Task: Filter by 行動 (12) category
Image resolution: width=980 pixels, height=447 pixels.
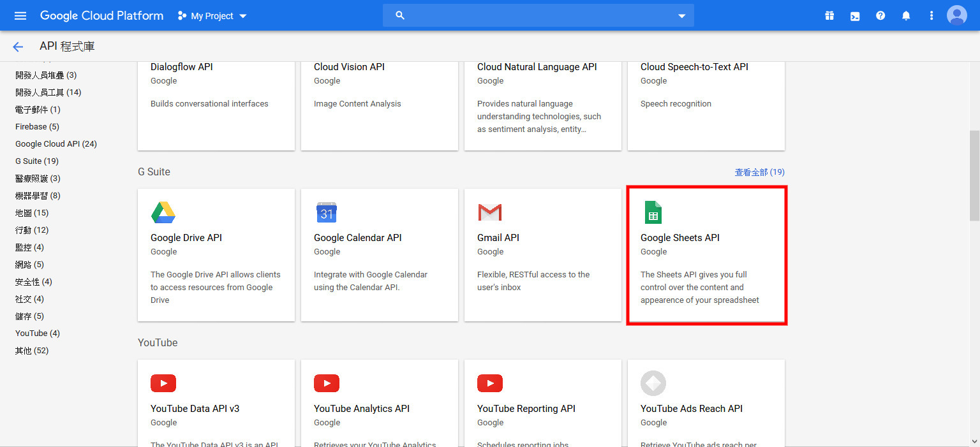Action: click(x=32, y=230)
